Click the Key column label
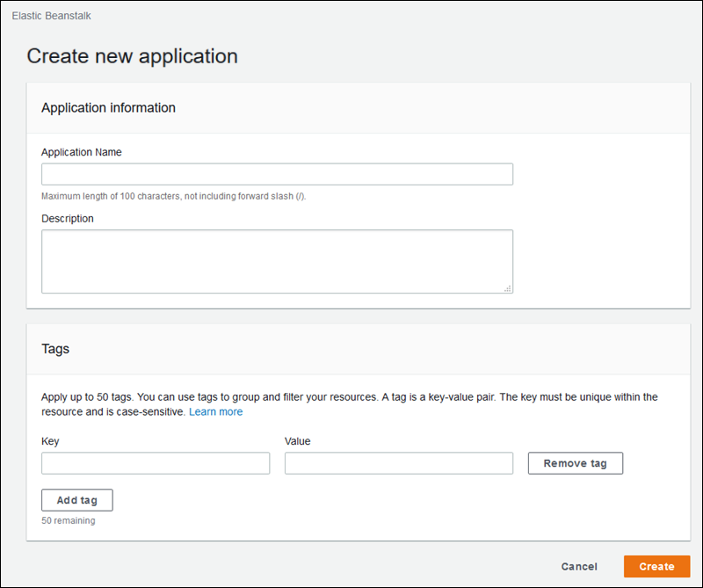 [50, 441]
